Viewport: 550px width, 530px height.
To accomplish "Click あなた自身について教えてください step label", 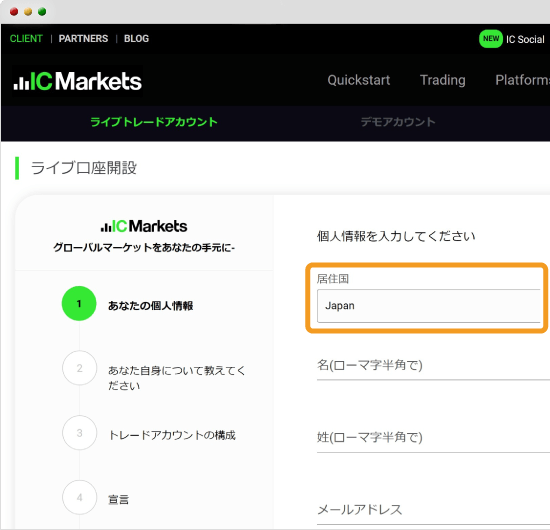I will click(176, 378).
